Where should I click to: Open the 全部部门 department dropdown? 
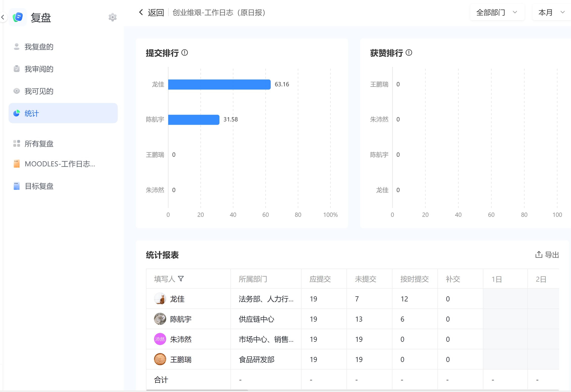(497, 12)
